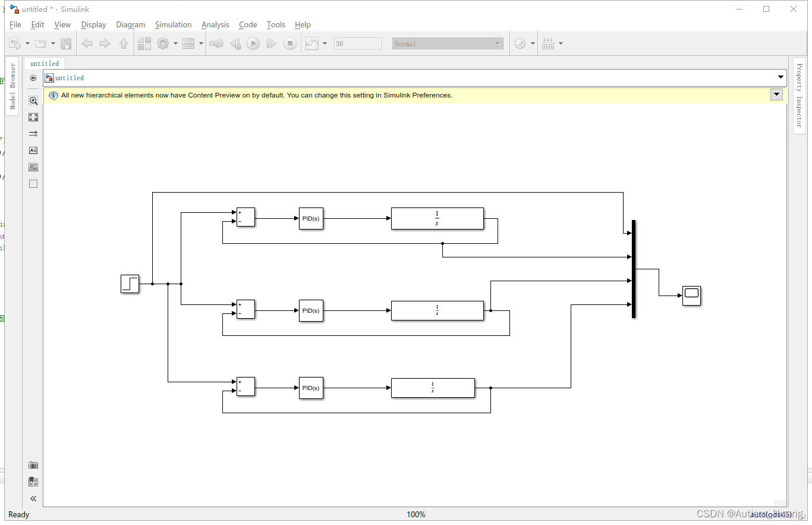Go forward with the right arrow icon
Image resolution: width=812 pixels, height=525 pixels.
coord(105,43)
